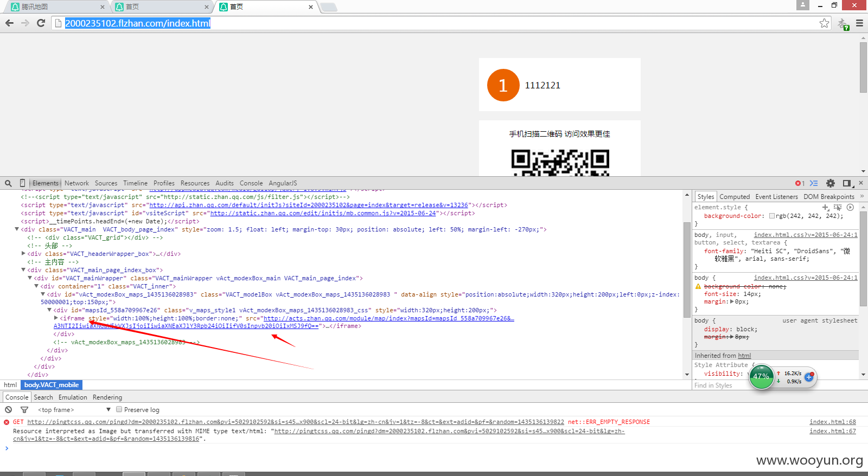
Task: Show the console drawer icon
Action: (813, 183)
